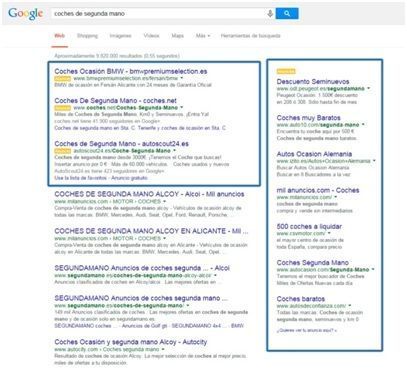Switch to the Imágenes tab
The image size is (407, 388).
pos(120,36)
